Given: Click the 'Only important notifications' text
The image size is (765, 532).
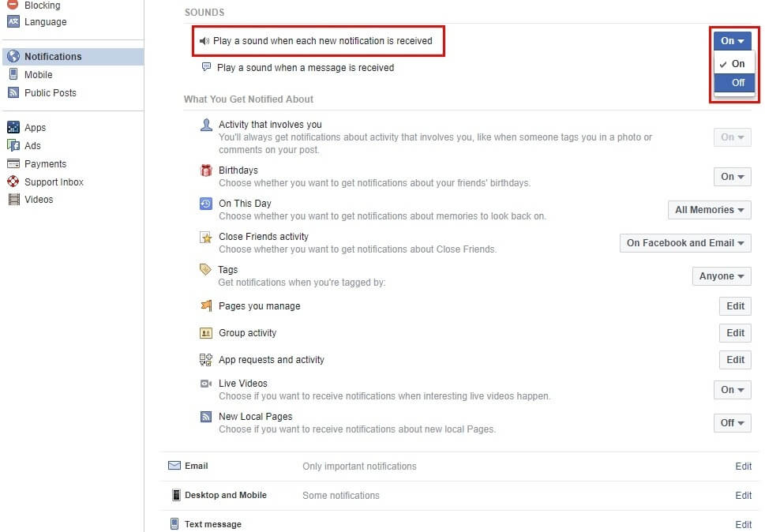Looking at the screenshot, I should (359, 466).
